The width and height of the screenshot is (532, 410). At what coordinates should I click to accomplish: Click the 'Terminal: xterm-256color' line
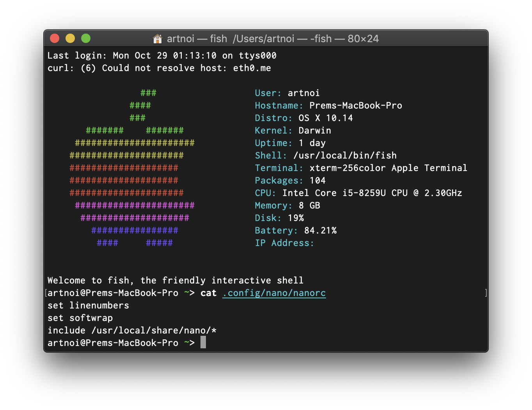[x=361, y=168]
